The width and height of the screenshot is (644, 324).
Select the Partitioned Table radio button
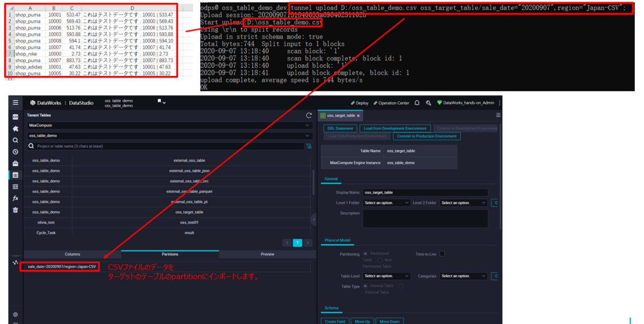(x=365, y=254)
